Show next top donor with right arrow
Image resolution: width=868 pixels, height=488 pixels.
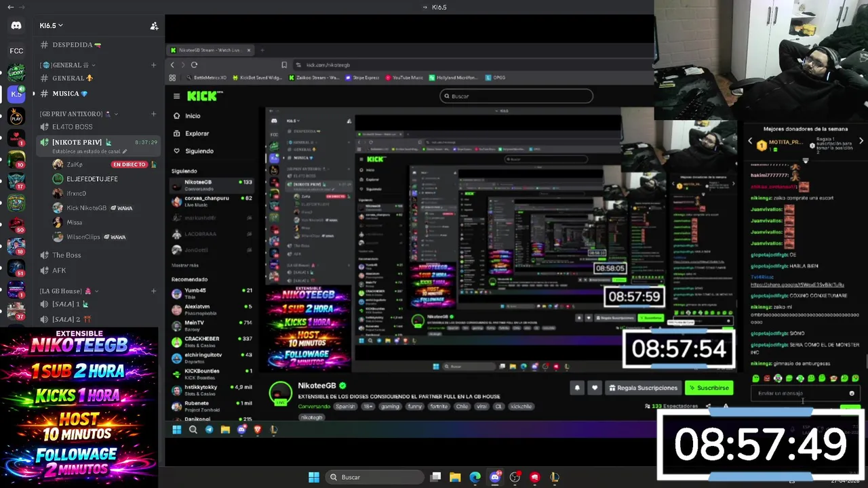[x=861, y=141]
